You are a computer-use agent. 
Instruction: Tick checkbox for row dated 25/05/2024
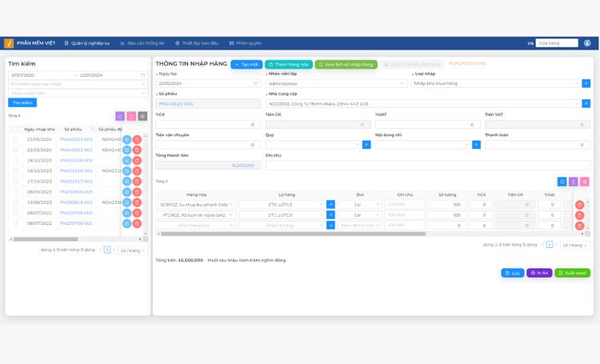(15, 139)
